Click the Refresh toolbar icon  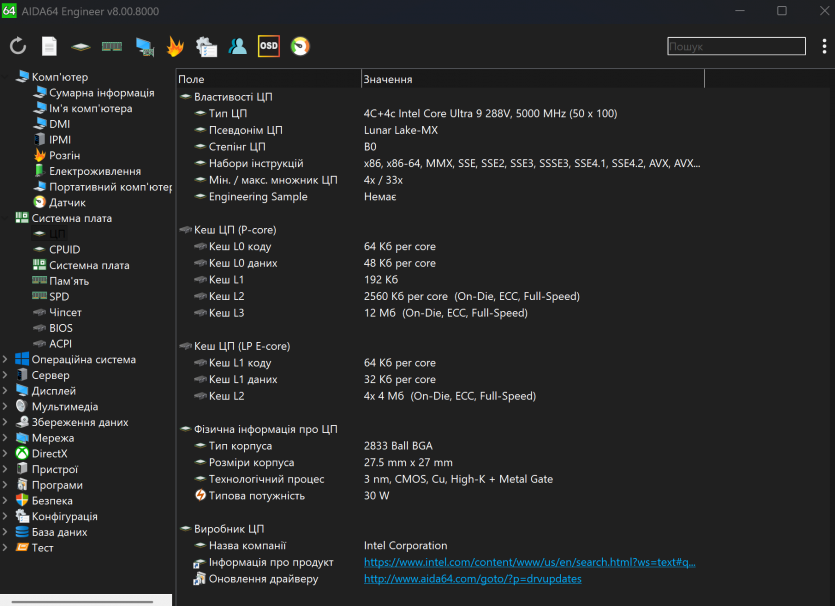(x=18, y=46)
